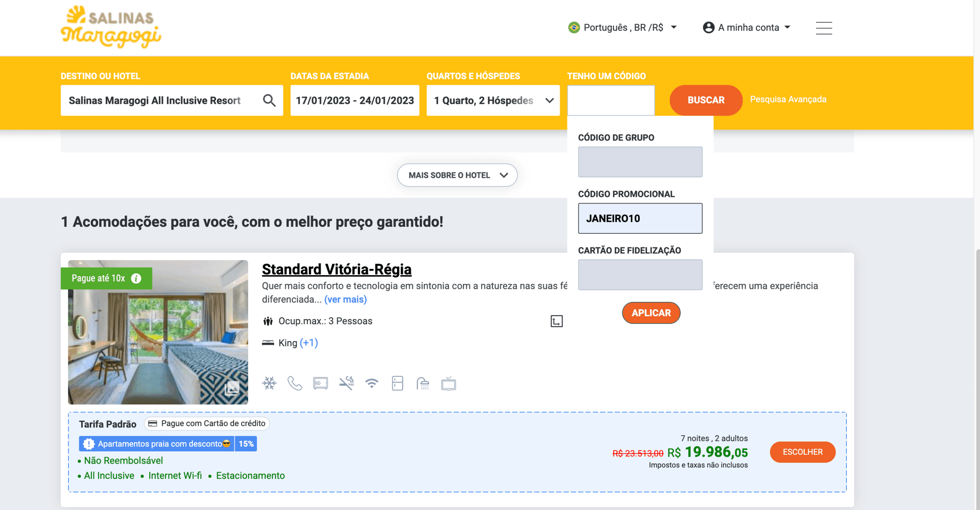Screen dimensions: 980x510
Task: Click the search magnifier icon in destination field
Action: tap(269, 100)
